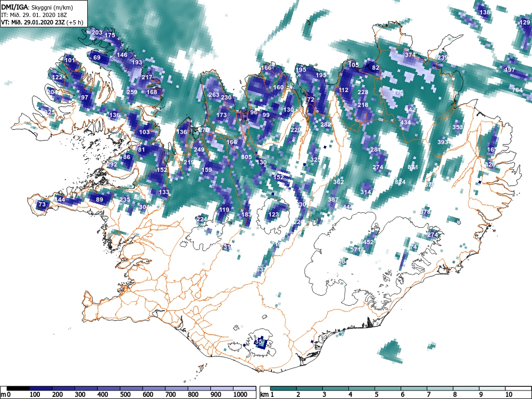Screen dimensions: 532x399
Task: Click the visibility value 133 on the map
Action: click(164, 192)
